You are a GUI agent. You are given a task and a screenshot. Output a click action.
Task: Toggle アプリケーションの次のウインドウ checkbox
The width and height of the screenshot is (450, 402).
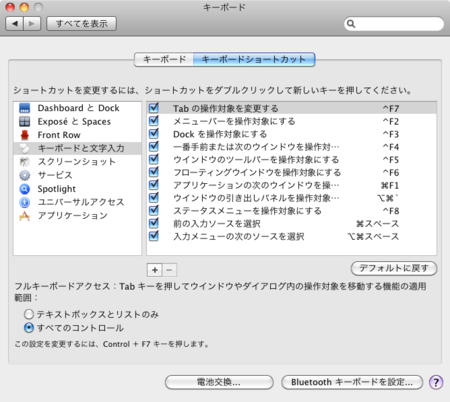(x=154, y=185)
